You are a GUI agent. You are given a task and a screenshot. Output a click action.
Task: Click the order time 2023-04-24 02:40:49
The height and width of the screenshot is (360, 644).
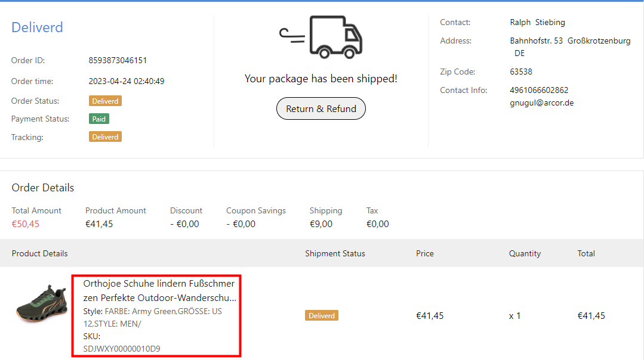pos(127,81)
